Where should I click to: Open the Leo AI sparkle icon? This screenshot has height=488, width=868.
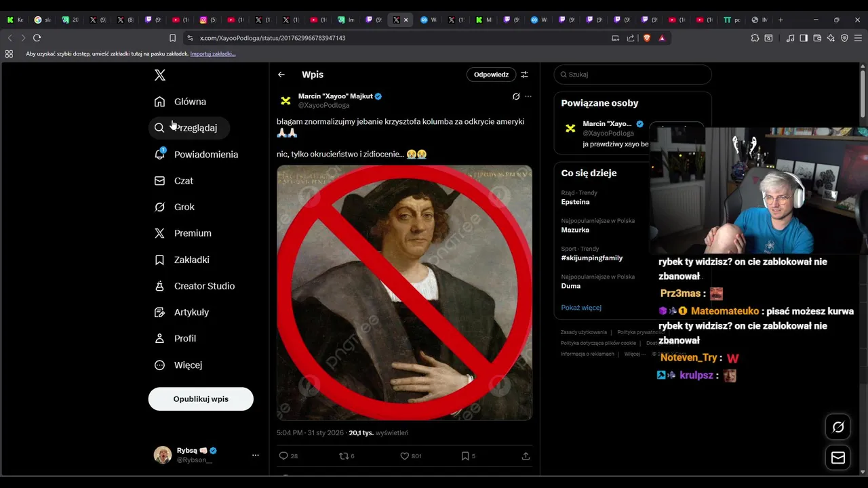[831, 38]
